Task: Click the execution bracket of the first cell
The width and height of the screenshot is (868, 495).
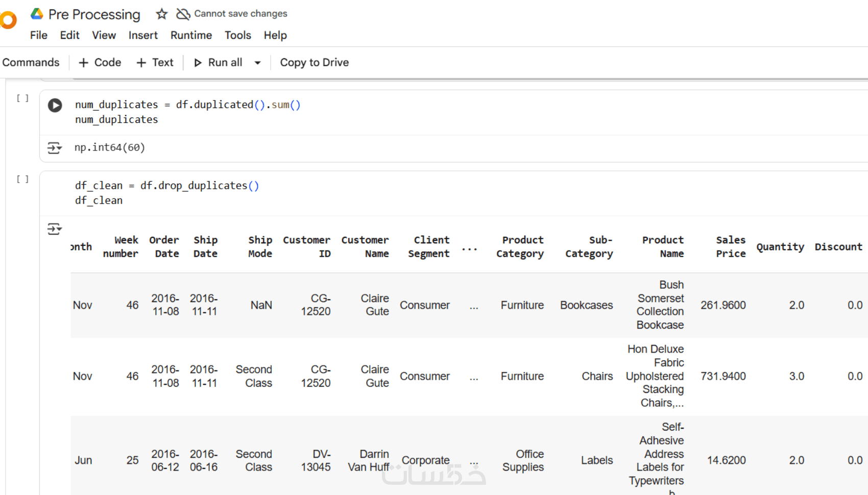Action: [x=22, y=98]
